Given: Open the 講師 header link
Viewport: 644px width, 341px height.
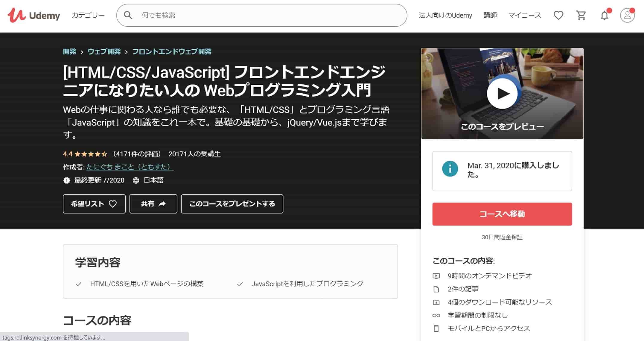Looking at the screenshot, I should (490, 15).
